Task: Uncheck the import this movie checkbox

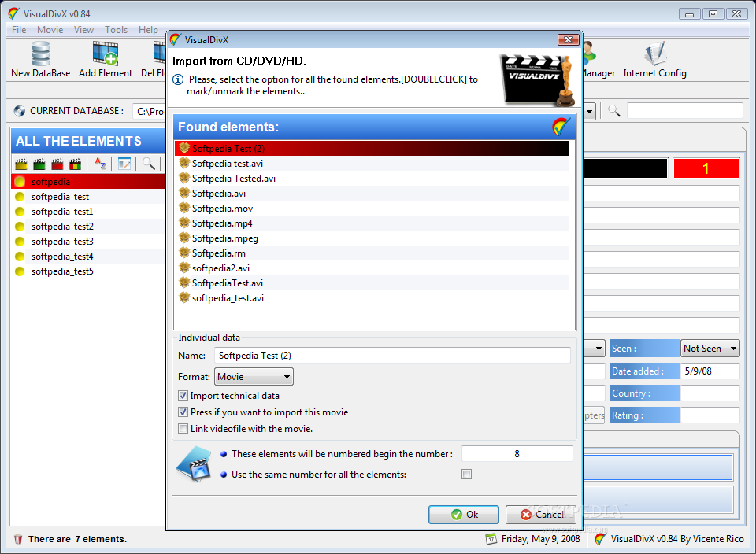Action: [x=183, y=412]
